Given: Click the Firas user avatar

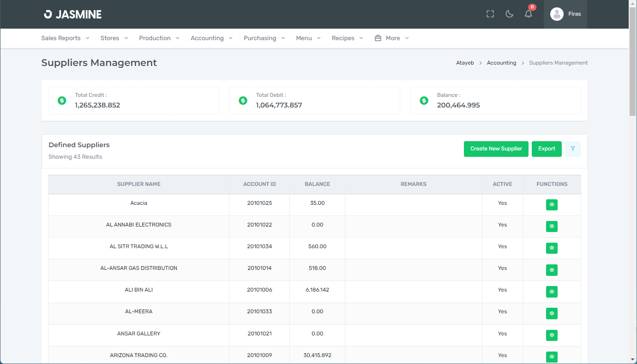Looking at the screenshot, I should (557, 14).
